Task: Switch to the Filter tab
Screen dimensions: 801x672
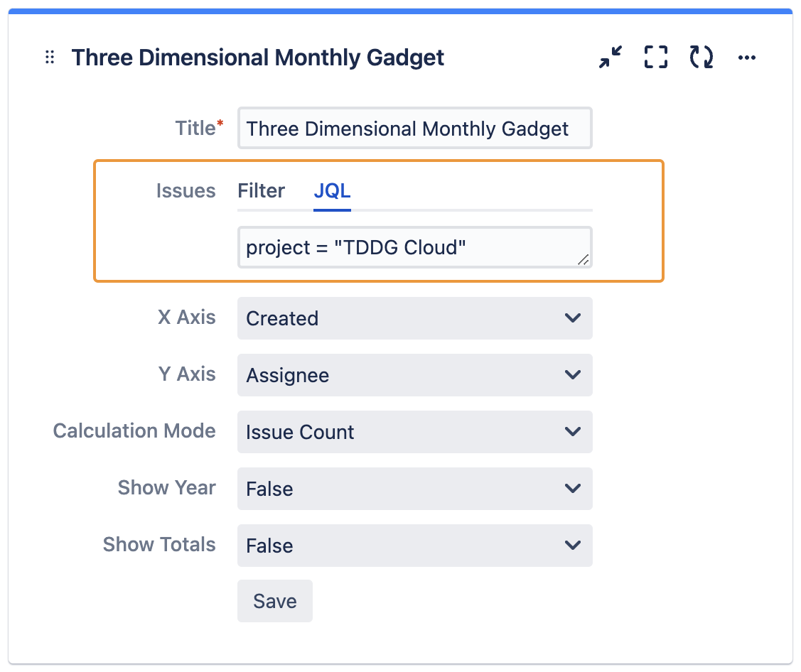Action: pos(262,191)
